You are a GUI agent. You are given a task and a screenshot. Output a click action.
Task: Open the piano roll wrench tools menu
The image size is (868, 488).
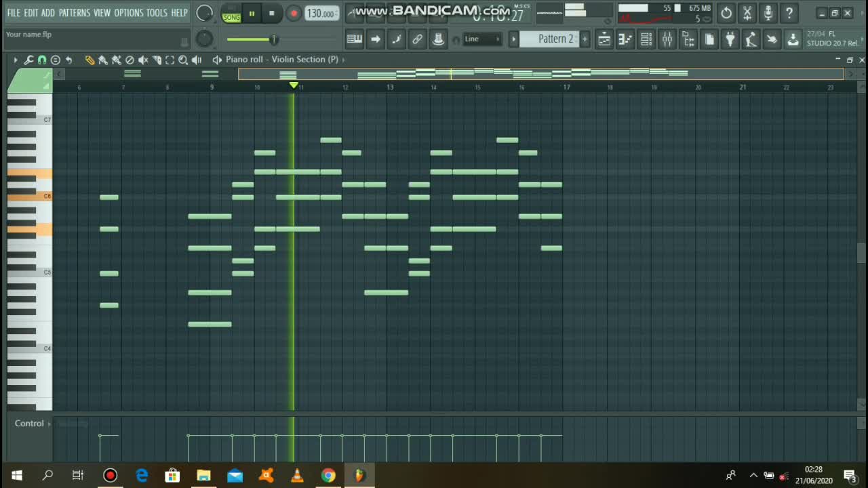click(28, 60)
